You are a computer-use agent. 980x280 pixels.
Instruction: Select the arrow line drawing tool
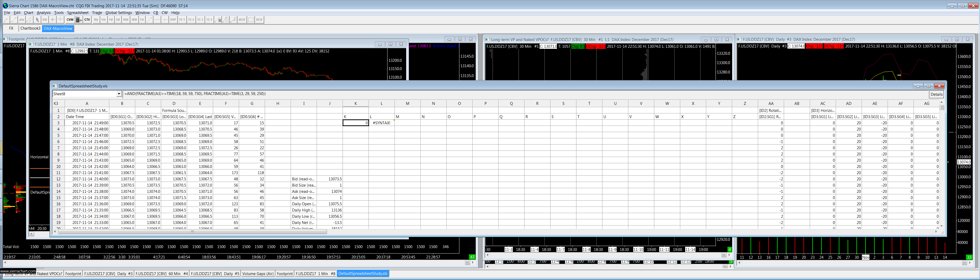(x=149, y=20)
